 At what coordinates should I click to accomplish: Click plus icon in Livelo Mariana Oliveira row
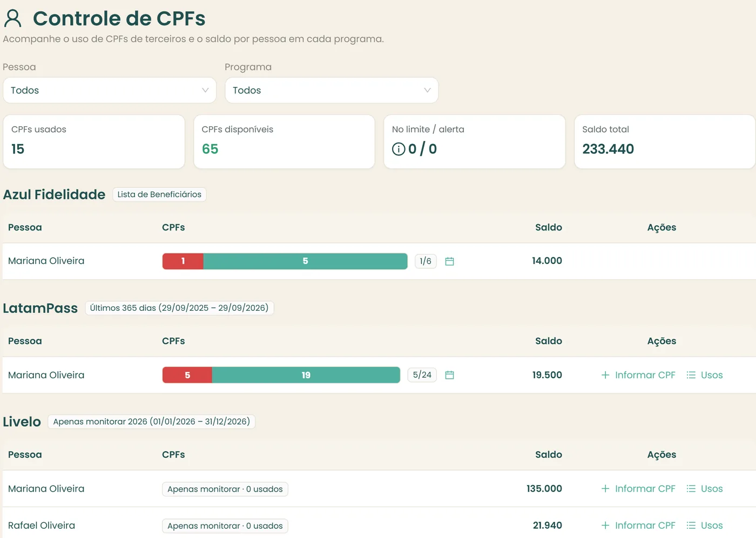click(605, 488)
